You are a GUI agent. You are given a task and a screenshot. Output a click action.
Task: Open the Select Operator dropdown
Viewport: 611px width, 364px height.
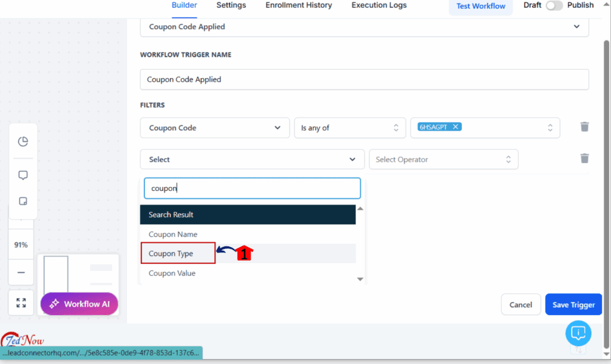443,159
